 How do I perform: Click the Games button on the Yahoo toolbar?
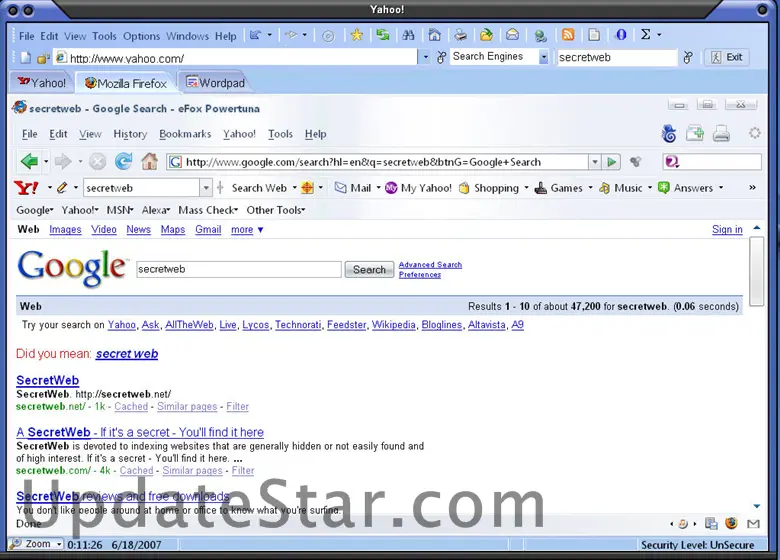pos(558,188)
